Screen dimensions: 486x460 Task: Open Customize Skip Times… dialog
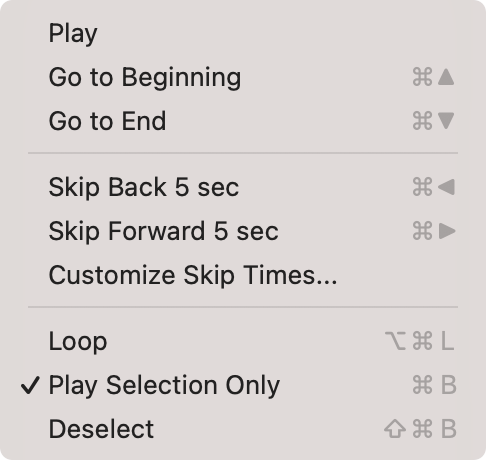[x=243, y=275]
